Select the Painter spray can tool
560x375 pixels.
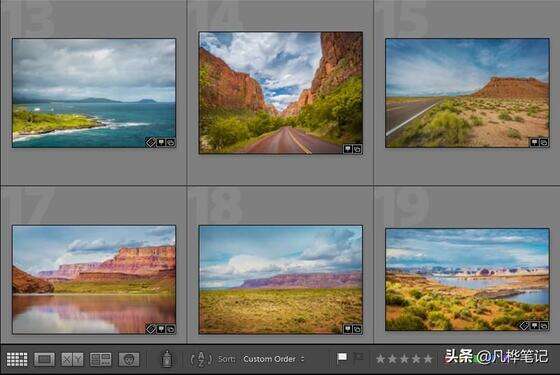[x=166, y=359]
